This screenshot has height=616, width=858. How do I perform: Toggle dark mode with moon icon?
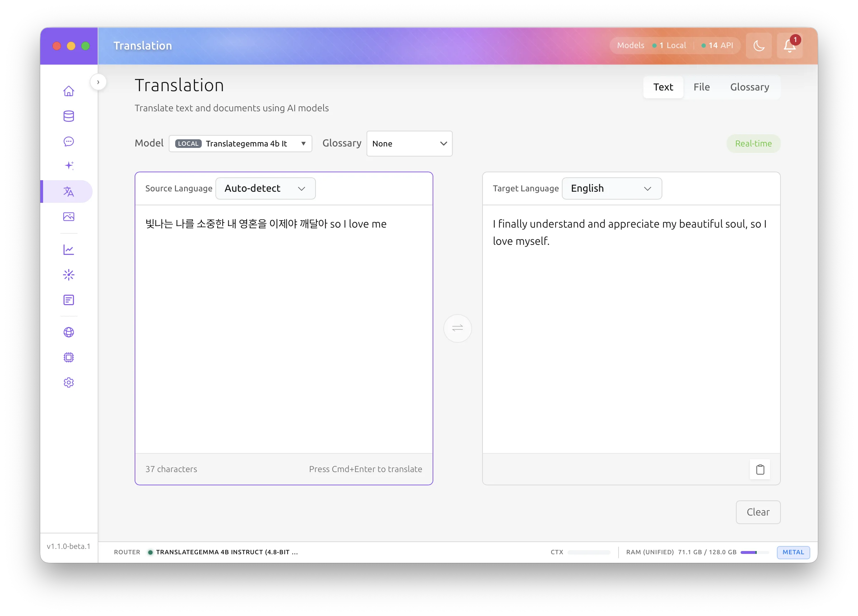click(759, 46)
